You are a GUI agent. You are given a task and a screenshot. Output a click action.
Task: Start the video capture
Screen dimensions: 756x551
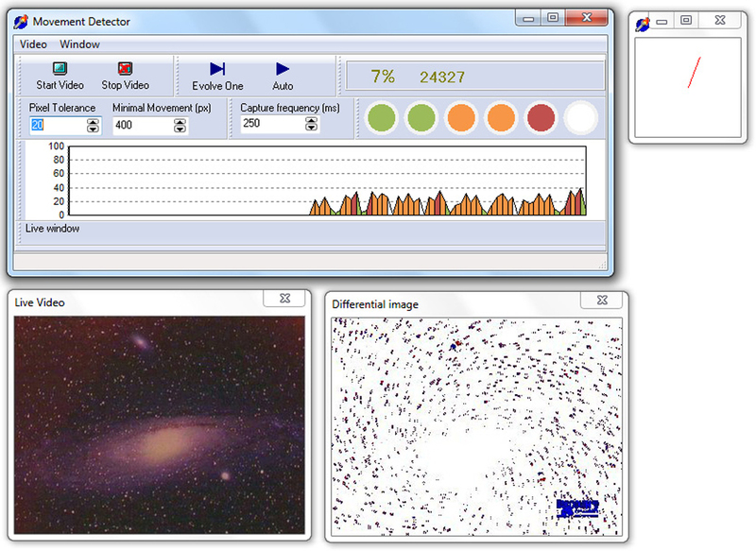pyautogui.click(x=60, y=77)
